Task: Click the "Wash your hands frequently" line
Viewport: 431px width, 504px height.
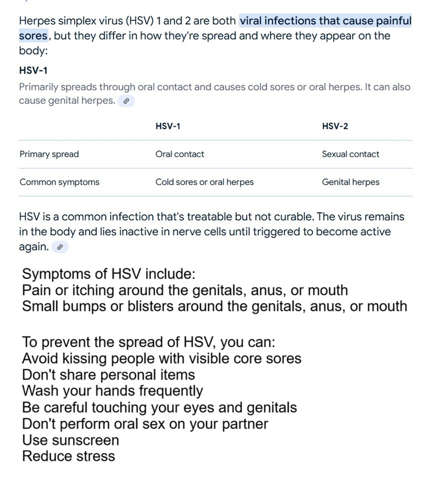Action: point(112,391)
